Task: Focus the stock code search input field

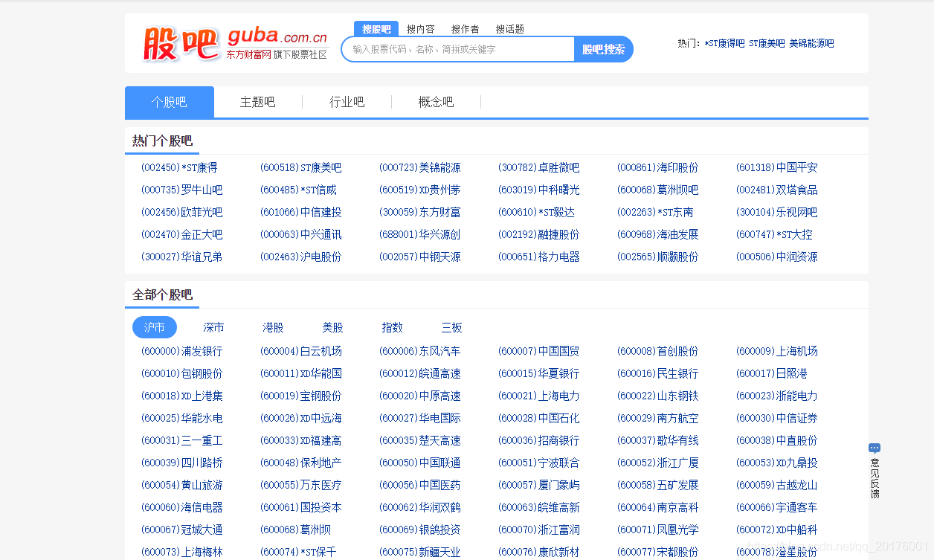Action: click(x=458, y=49)
